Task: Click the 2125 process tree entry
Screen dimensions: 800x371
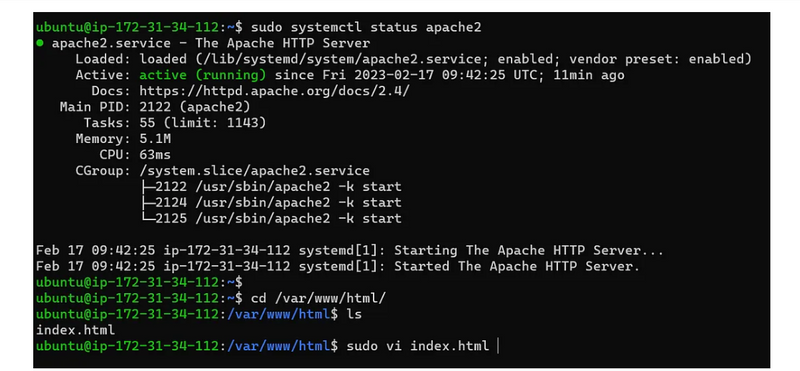Action: tap(271, 218)
